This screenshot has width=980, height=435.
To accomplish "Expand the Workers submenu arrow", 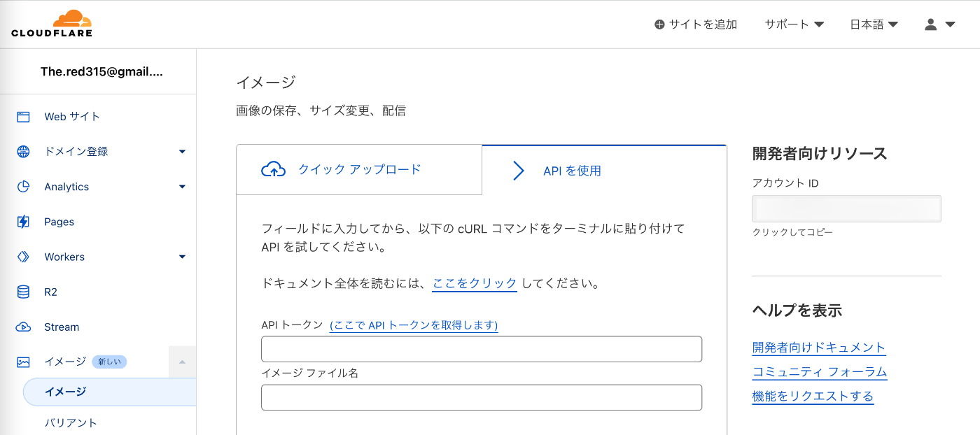I will (x=182, y=257).
